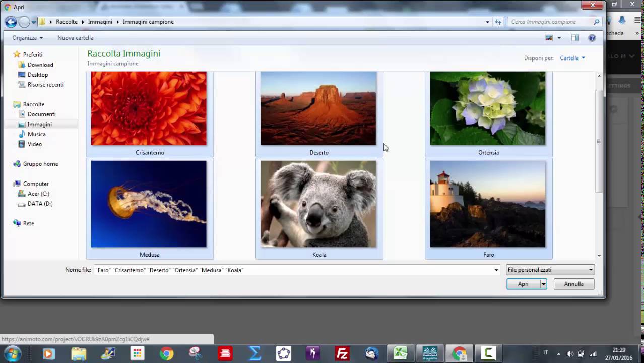Open the Cartella arrange-by dropdown
The image size is (644, 363).
click(x=572, y=58)
